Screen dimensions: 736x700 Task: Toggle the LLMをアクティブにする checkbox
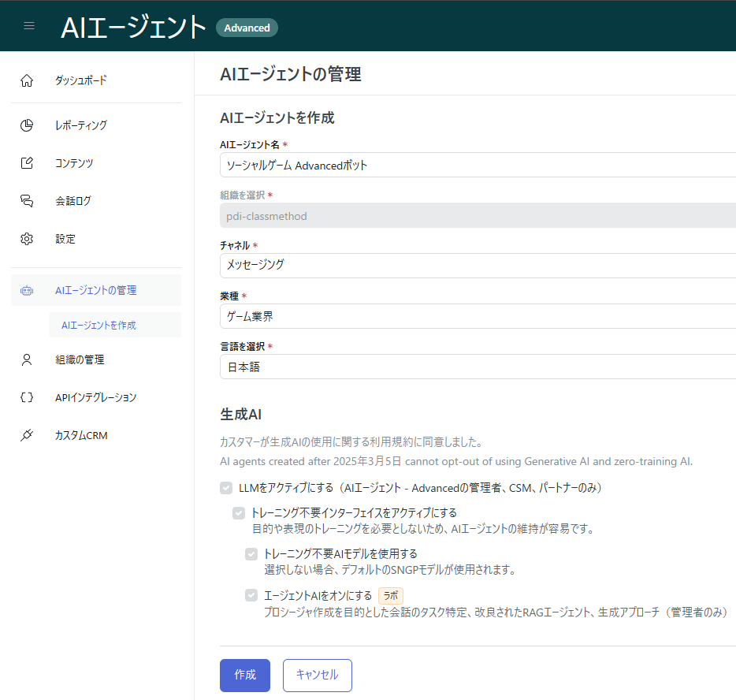(225, 487)
